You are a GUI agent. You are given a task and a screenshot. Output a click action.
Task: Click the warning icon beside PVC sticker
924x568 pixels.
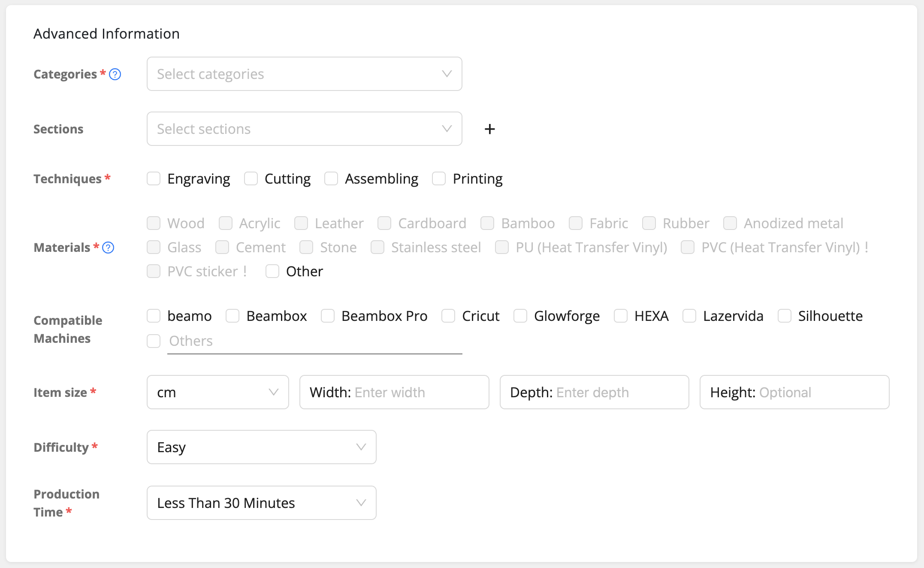(x=245, y=271)
